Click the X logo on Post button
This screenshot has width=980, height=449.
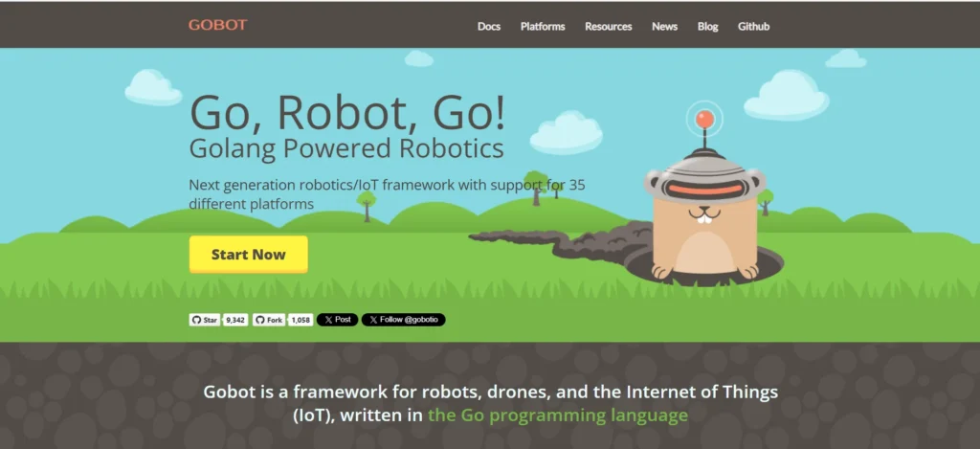tap(329, 320)
